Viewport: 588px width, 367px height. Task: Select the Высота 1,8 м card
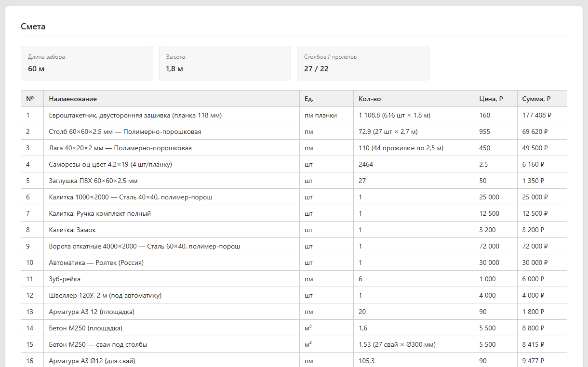(x=225, y=63)
